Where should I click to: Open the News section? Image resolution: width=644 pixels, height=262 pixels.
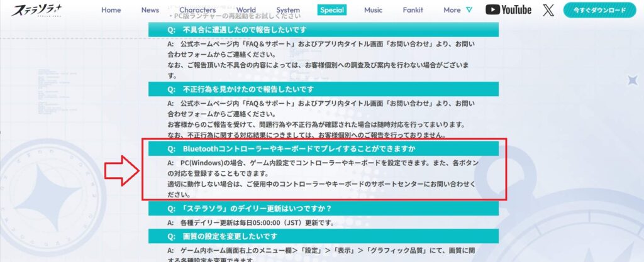[150, 10]
